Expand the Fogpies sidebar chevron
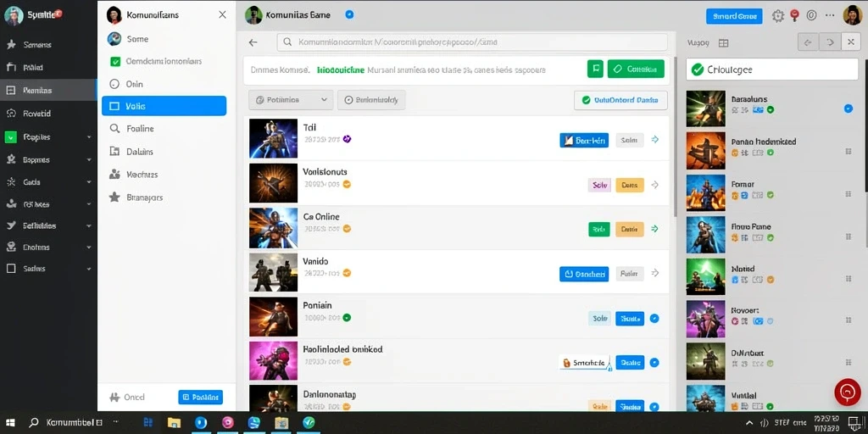The width and height of the screenshot is (868, 434). tap(89, 136)
